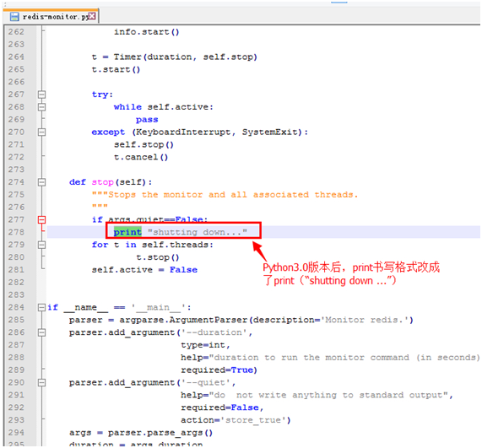Click self.stop() on line 271
The image size is (482, 448).
[144, 145]
